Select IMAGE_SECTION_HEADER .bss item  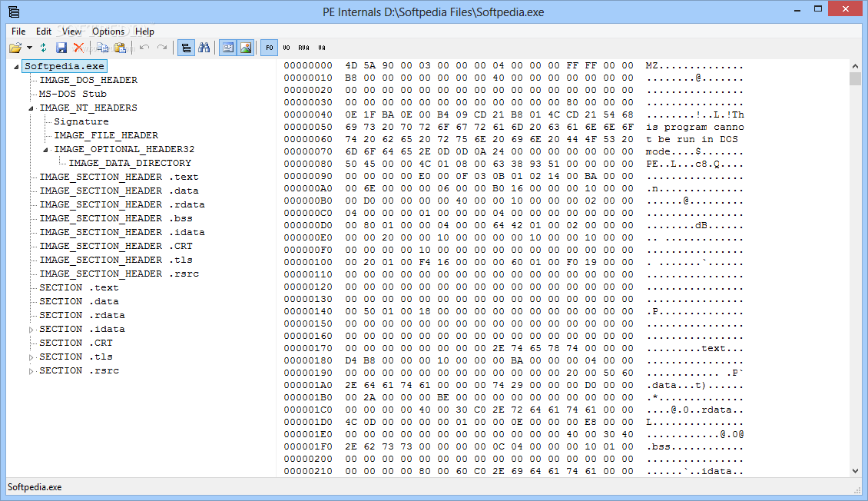[116, 219]
